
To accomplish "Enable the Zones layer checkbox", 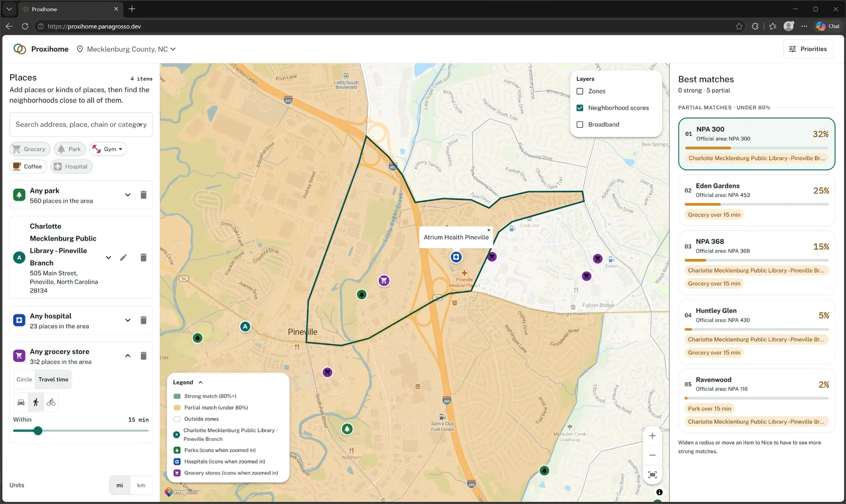I will click(x=580, y=91).
